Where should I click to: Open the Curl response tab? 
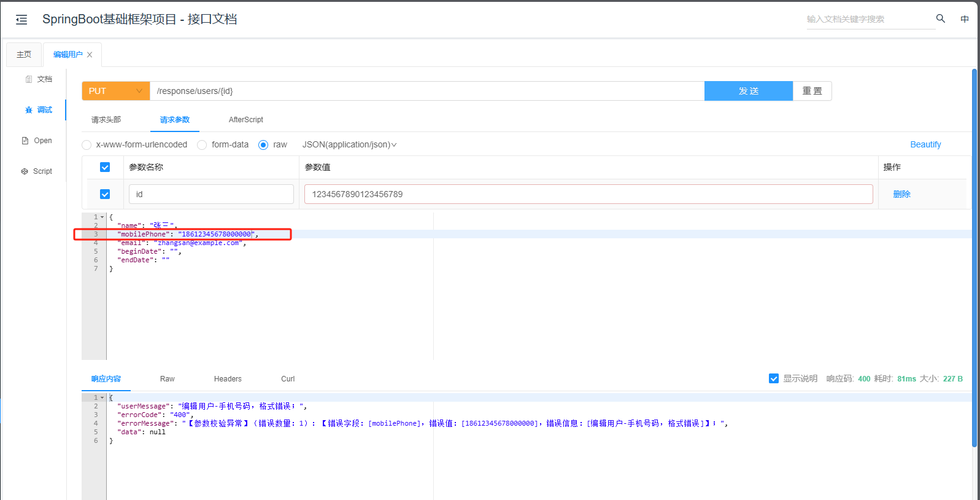click(x=288, y=379)
